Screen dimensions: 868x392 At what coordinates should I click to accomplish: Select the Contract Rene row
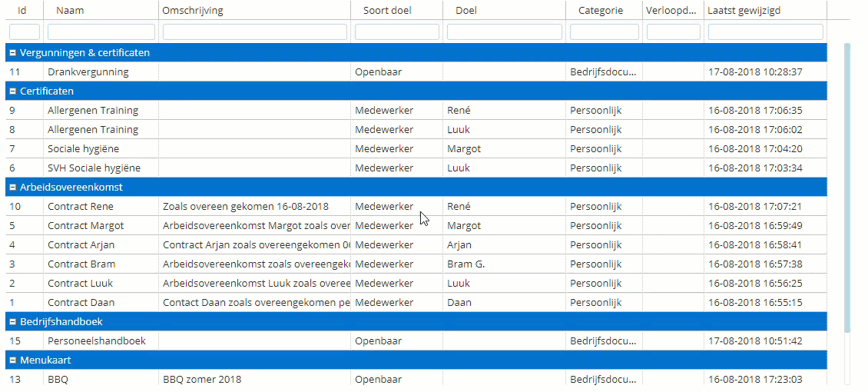(x=416, y=207)
